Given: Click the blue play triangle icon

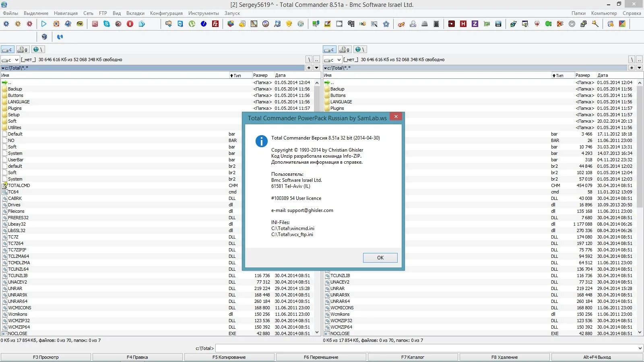Looking at the screenshot, I should tap(44, 24).
